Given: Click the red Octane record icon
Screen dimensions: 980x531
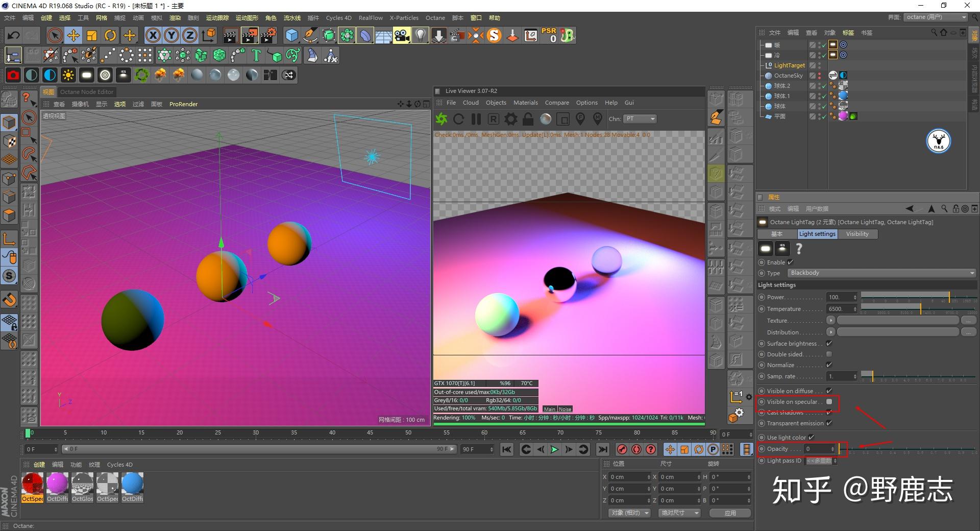Looking at the screenshot, I should [13, 75].
